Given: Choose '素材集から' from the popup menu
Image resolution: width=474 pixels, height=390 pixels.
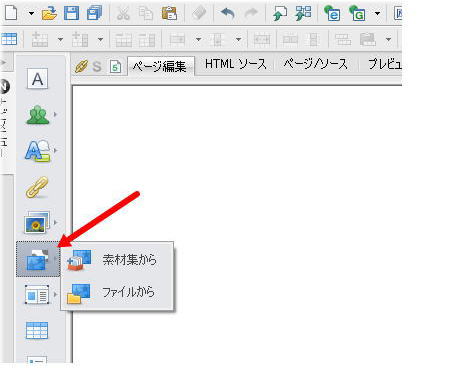Looking at the screenshot, I should click(129, 259).
